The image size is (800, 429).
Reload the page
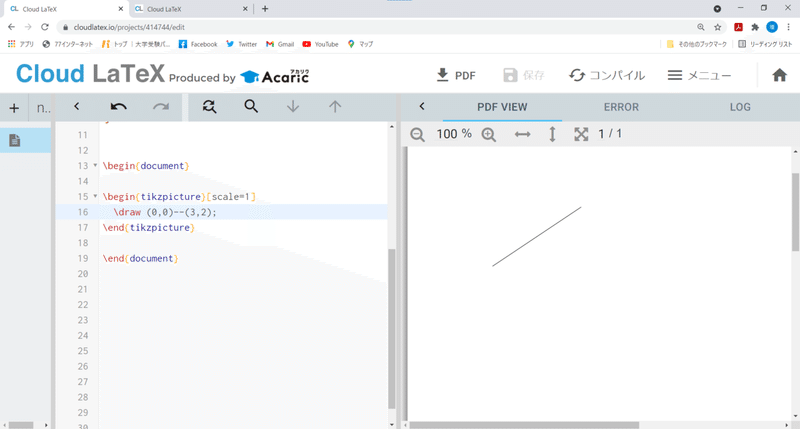[45, 27]
